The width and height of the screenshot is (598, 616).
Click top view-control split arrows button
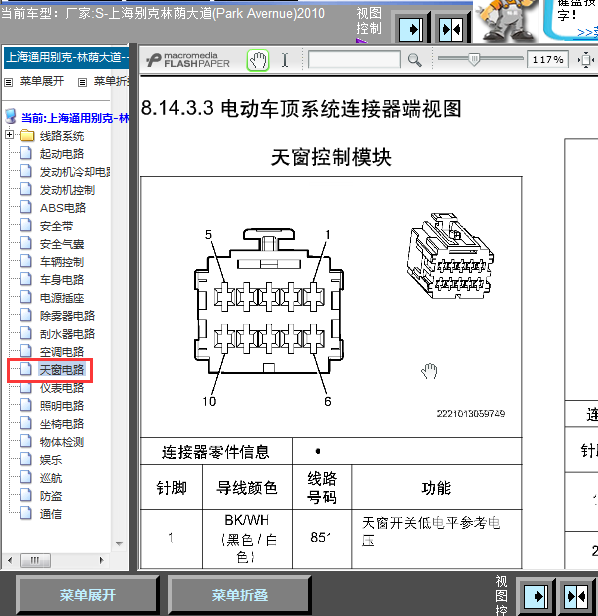coord(452,29)
